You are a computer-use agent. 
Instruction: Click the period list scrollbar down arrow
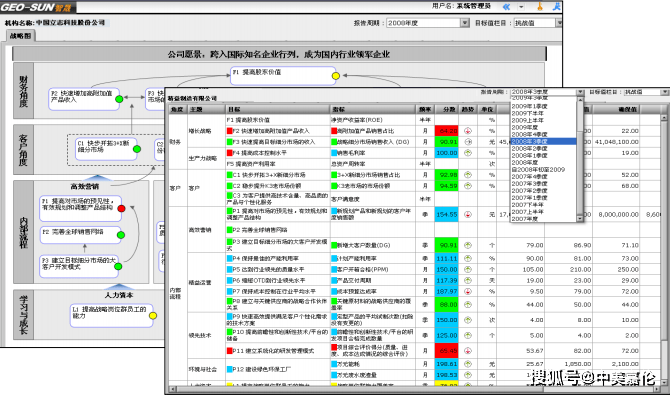[580, 218]
